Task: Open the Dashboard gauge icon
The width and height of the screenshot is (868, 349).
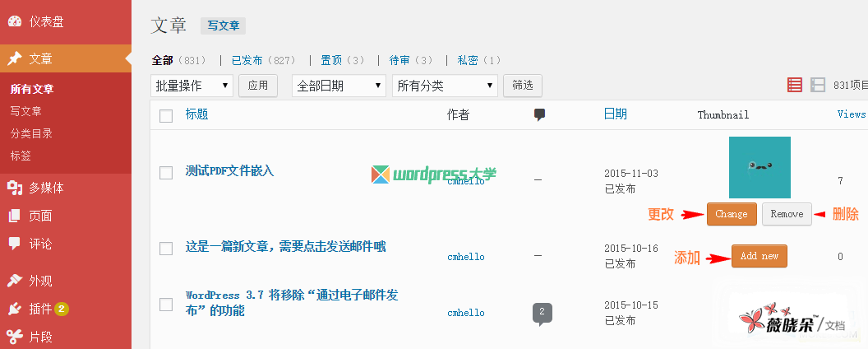Action: pos(15,21)
